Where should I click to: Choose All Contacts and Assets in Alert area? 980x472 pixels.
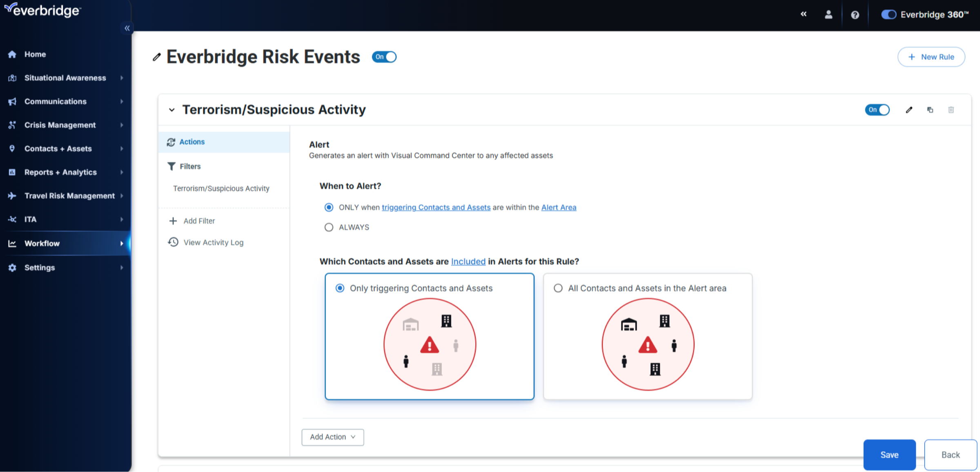(x=558, y=288)
